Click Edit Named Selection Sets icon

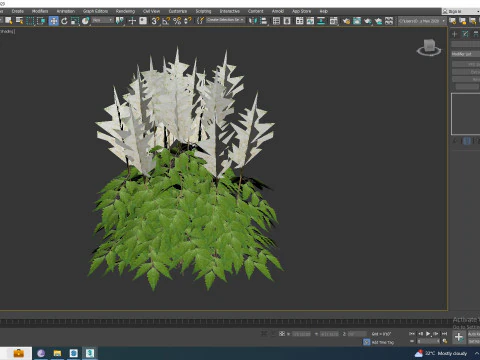pyautogui.click(x=200, y=21)
